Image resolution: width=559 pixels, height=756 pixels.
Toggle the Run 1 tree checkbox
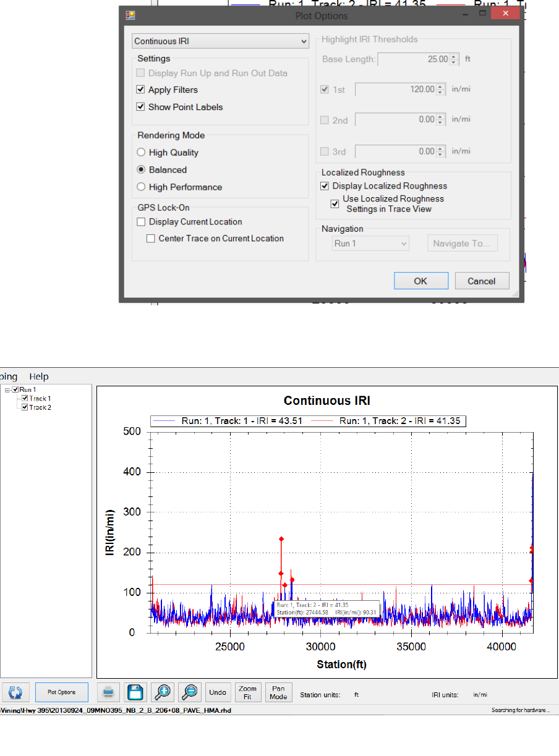point(16,390)
